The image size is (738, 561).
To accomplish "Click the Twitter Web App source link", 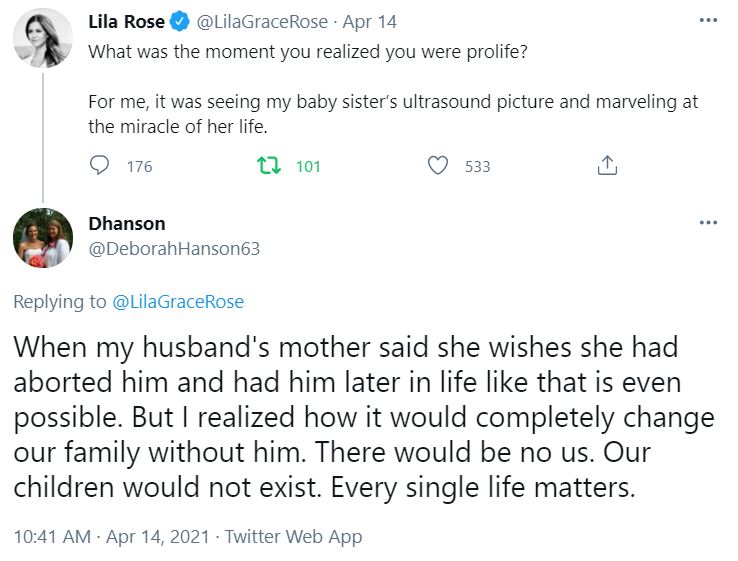I will (x=293, y=537).
